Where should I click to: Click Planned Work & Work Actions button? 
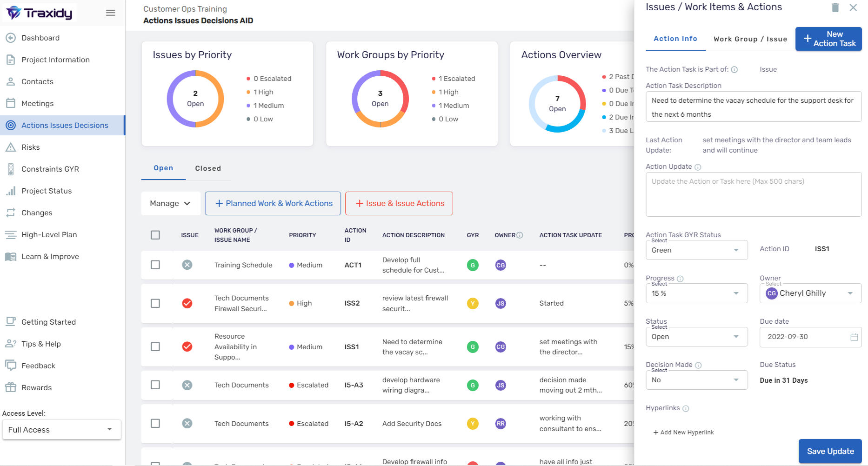coord(273,203)
